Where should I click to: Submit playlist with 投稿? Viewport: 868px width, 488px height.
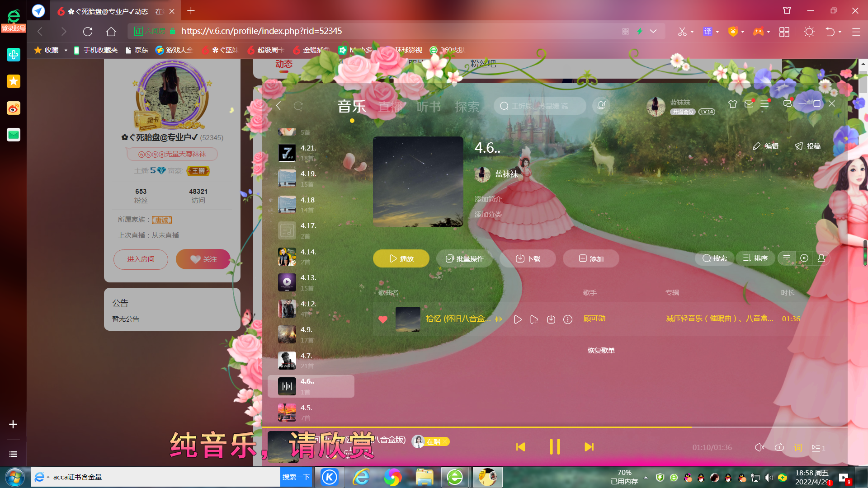807,146
